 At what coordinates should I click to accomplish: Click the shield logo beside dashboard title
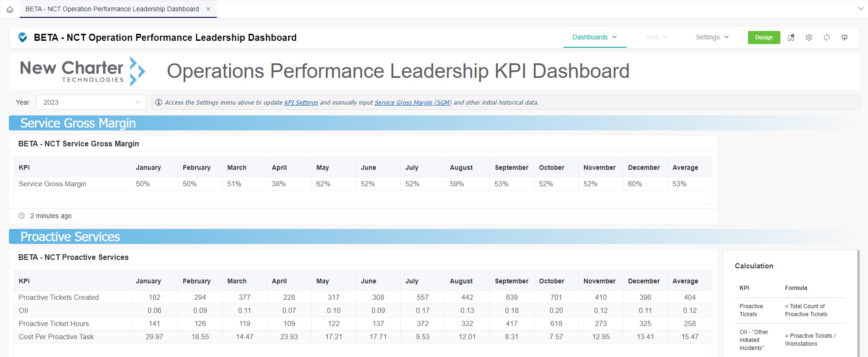(22, 38)
